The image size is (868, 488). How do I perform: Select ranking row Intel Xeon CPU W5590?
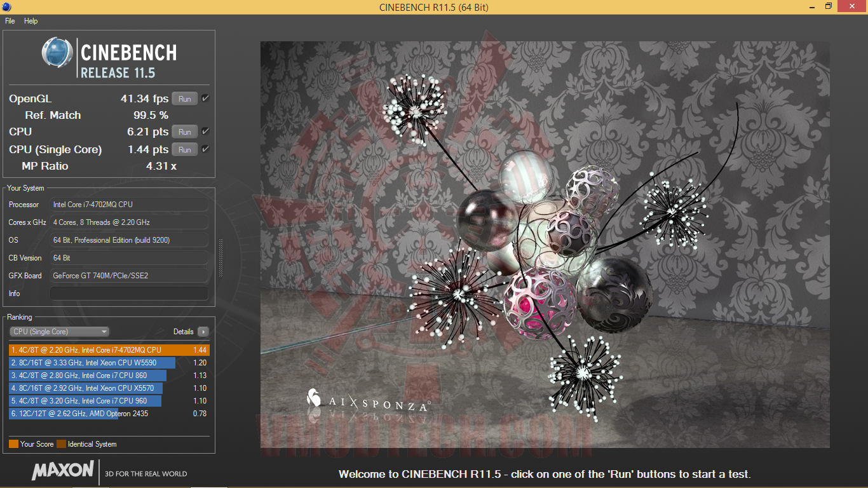(x=109, y=363)
